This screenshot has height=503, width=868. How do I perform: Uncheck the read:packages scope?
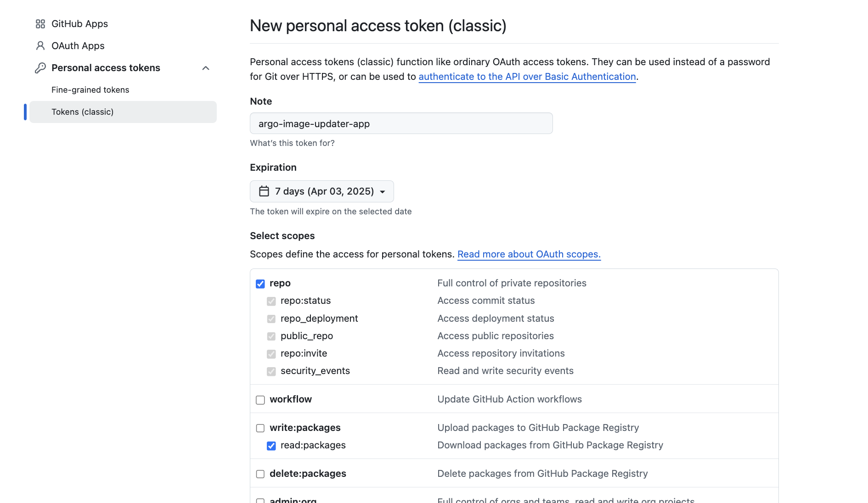271,446
